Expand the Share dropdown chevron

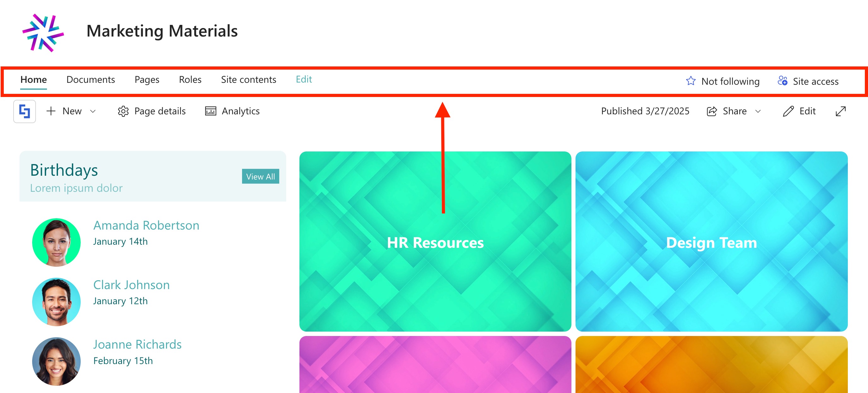(x=758, y=111)
